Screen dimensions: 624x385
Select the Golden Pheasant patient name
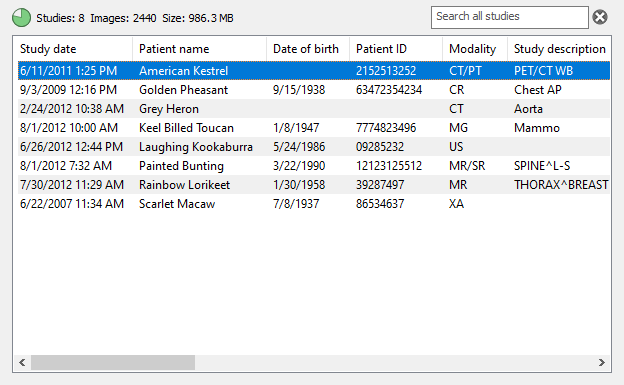[x=183, y=90]
